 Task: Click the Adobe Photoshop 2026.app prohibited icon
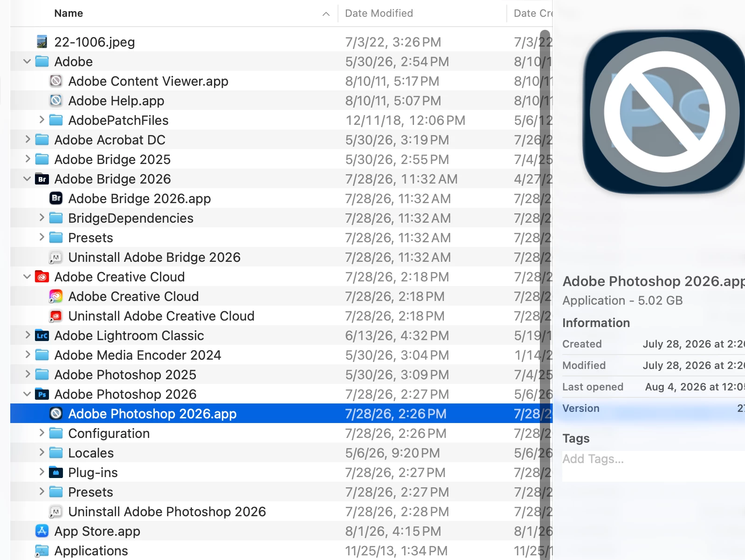[56, 414]
